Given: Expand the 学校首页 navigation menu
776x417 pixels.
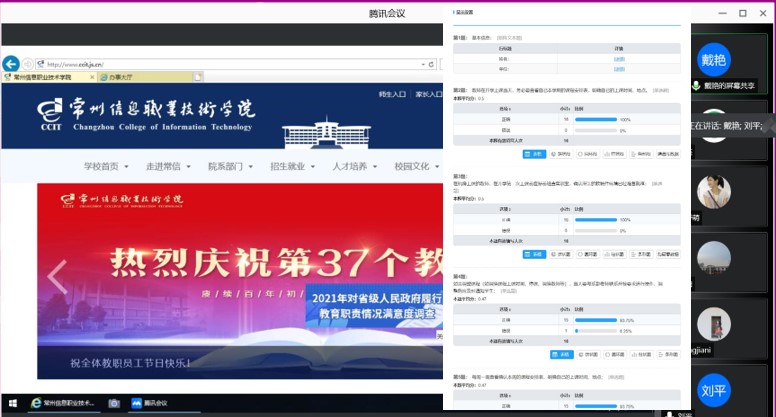Looking at the screenshot, I should pyautogui.click(x=106, y=166).
